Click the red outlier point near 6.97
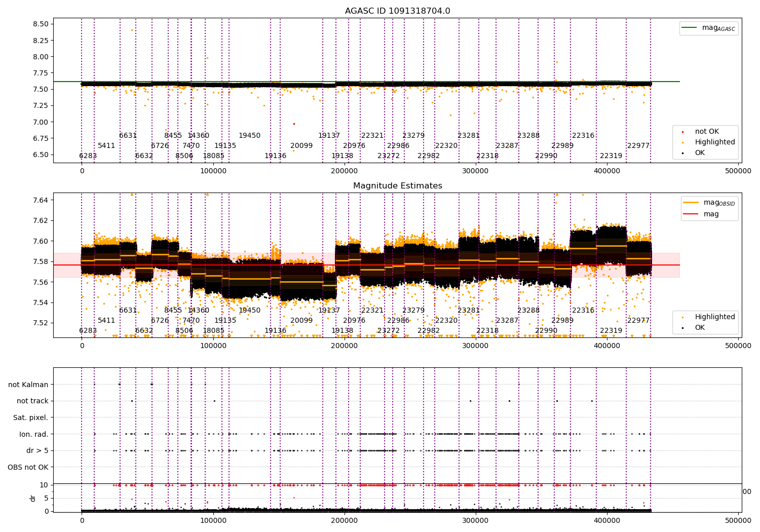The image size is (760, 532). (x=294, y=124)
